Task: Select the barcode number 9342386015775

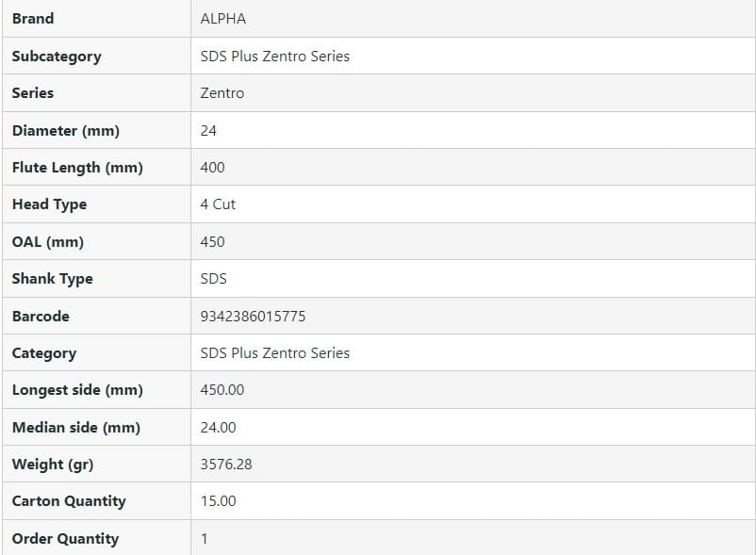Action: [253, 317]
